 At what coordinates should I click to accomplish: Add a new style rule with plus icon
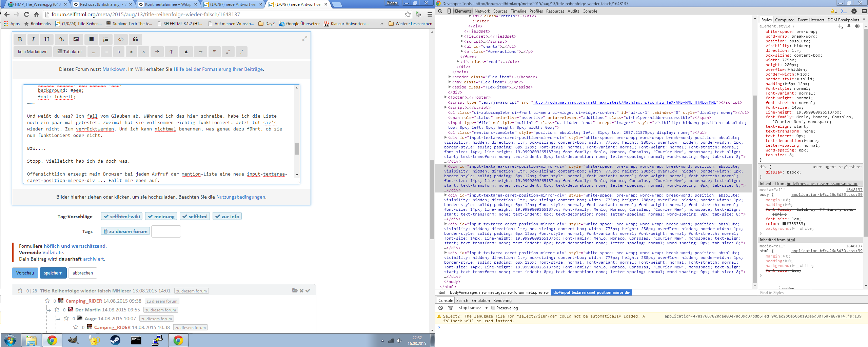coord(840,26)
